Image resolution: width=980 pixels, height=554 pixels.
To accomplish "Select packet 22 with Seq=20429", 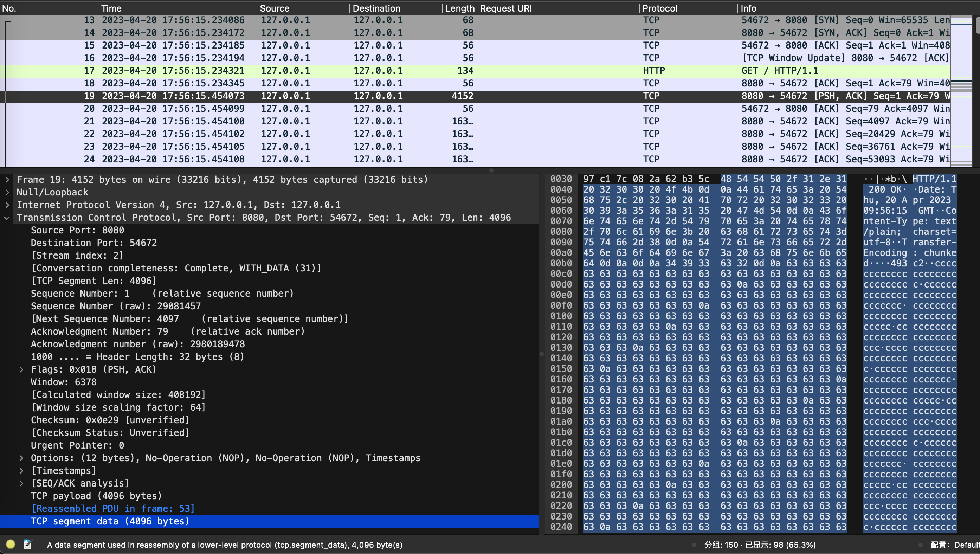I will coord(475,134).
